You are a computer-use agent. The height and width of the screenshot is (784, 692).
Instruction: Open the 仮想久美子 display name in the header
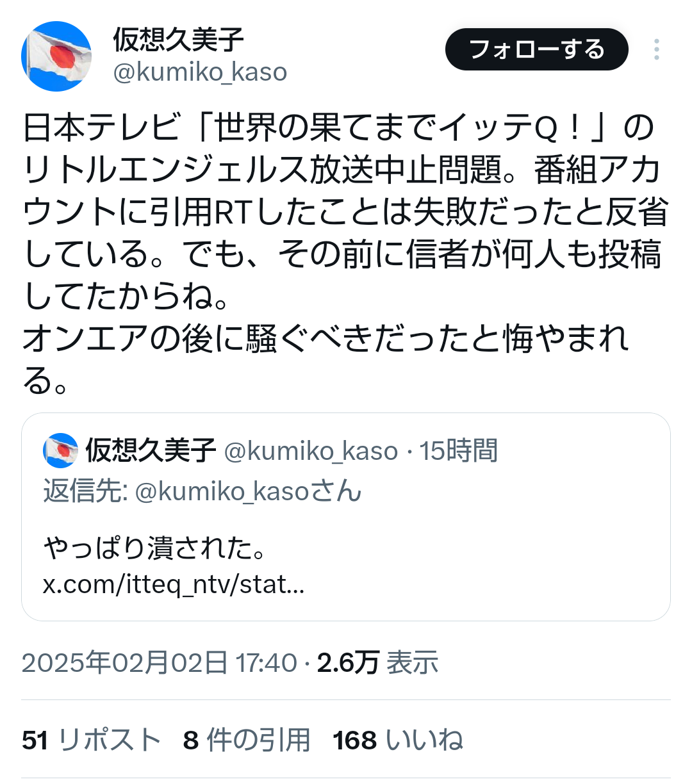click(178, 40)
